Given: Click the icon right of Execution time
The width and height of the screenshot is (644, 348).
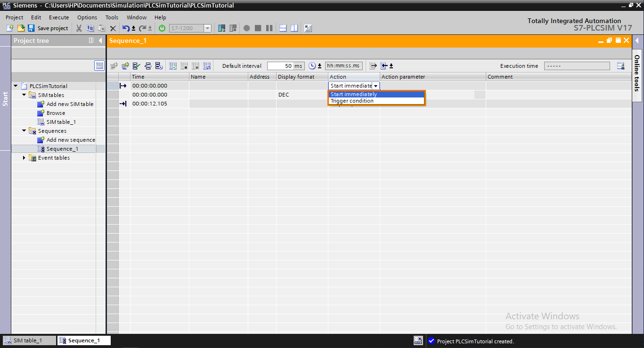Looking at the screenshot, I should tap(621, 66).
